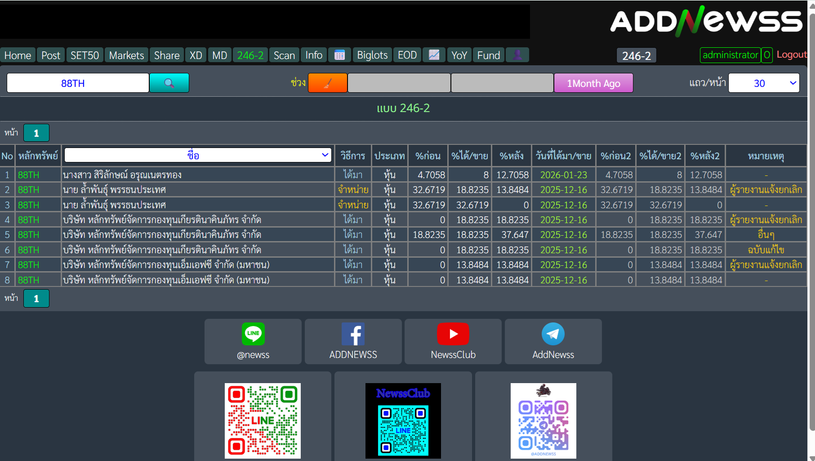The height and width of the screenshot is (461, 815).
Task: Open the AddNewss Telegram channel
Action: point(552,341)
